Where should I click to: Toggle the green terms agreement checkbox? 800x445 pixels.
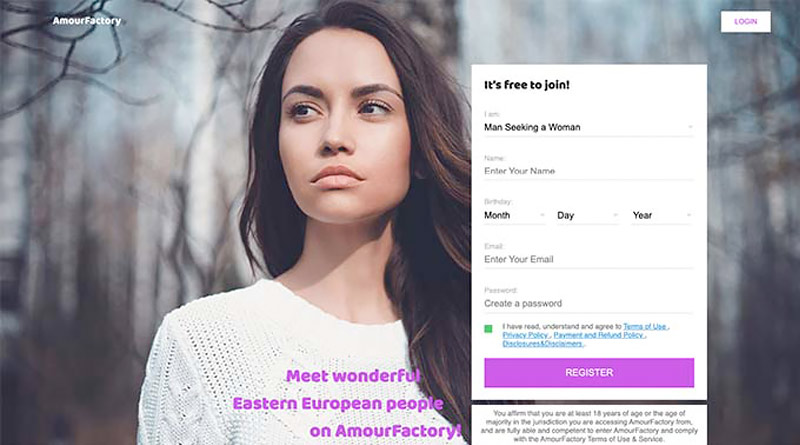click(488, 329)
